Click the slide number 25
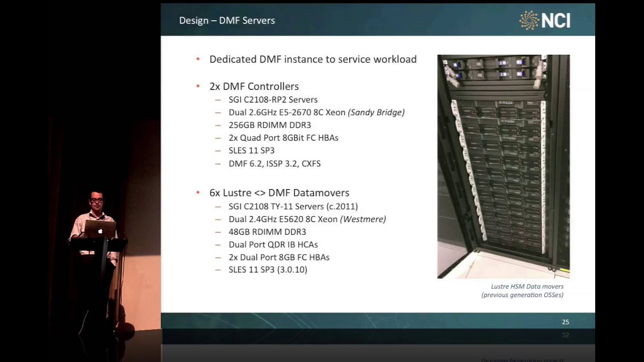 (566, 322)
